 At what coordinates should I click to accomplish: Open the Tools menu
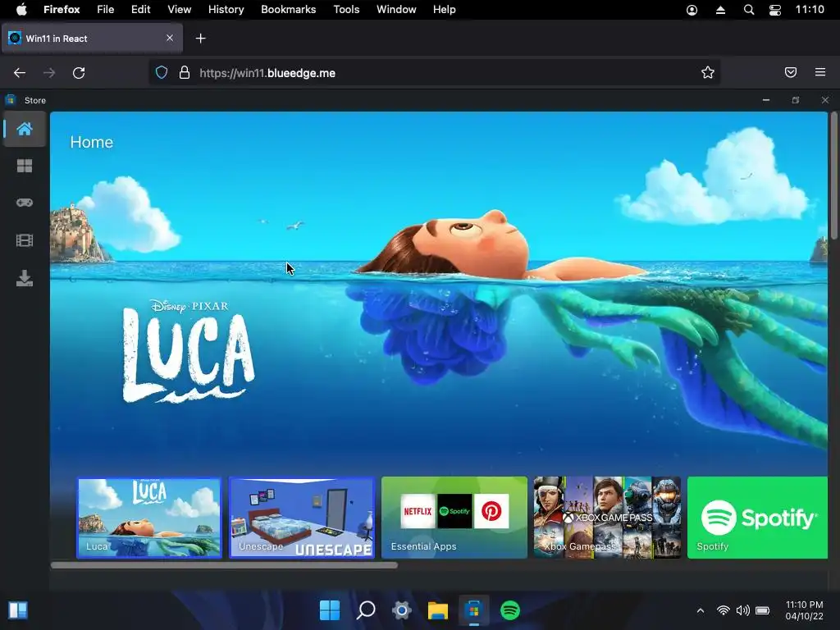click(346, 10)
